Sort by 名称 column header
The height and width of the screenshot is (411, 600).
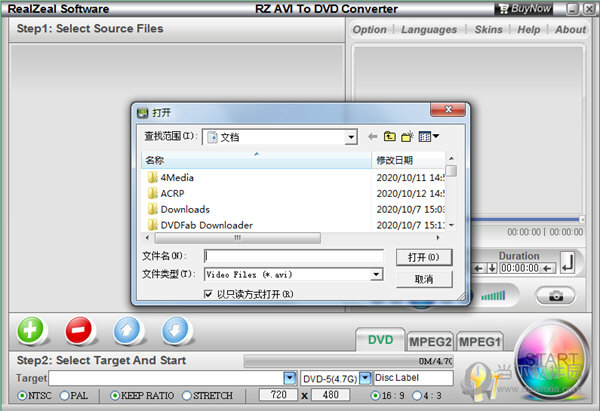click(x=256, y=160)
